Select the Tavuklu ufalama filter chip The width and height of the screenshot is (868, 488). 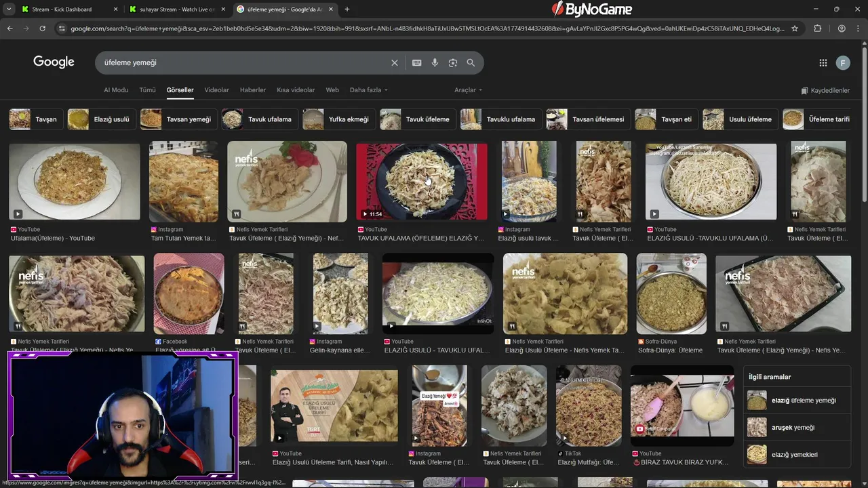tap(501, 119)
